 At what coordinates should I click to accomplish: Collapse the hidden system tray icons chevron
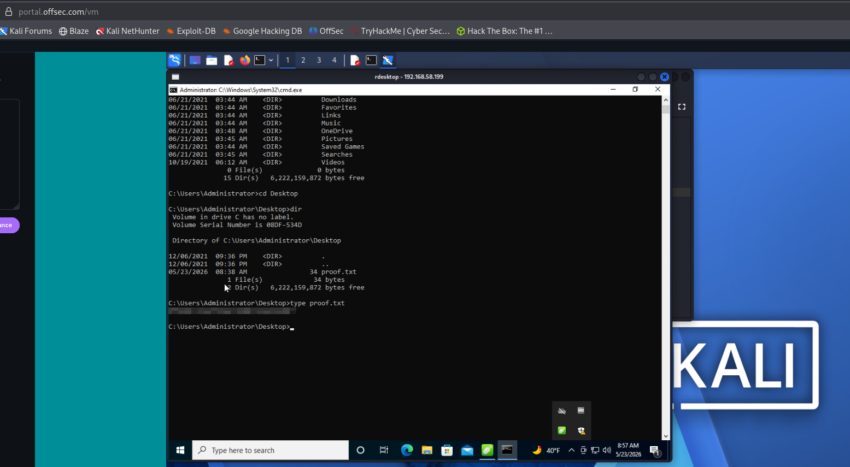(x=571, y=450)
